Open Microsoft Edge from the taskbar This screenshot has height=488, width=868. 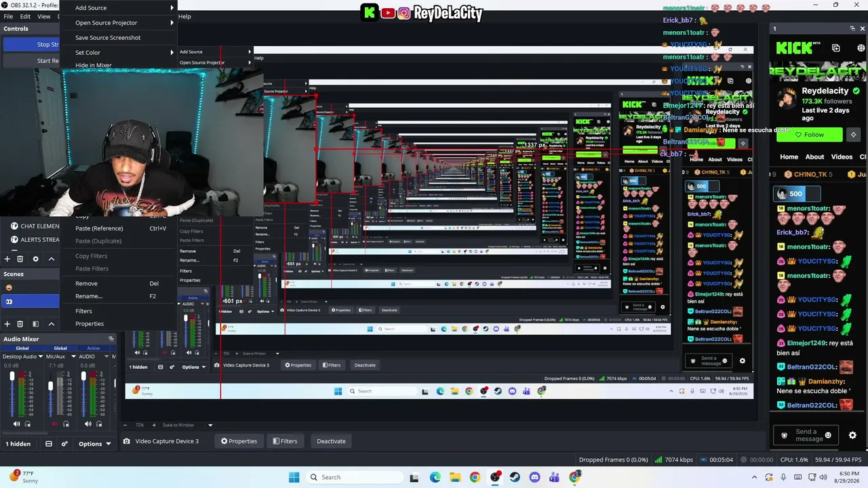pyautogui.click(x=435, y=477)
